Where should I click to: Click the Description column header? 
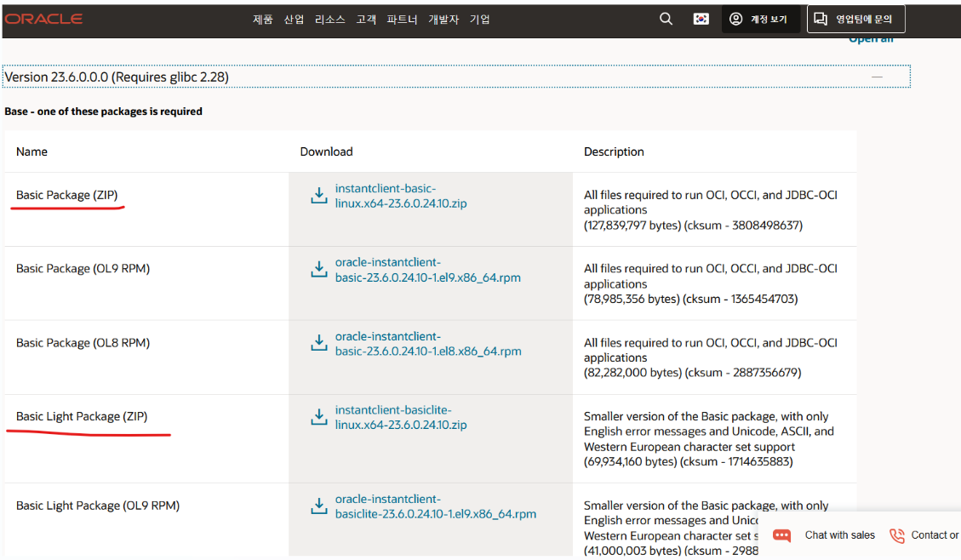[614, 151]
